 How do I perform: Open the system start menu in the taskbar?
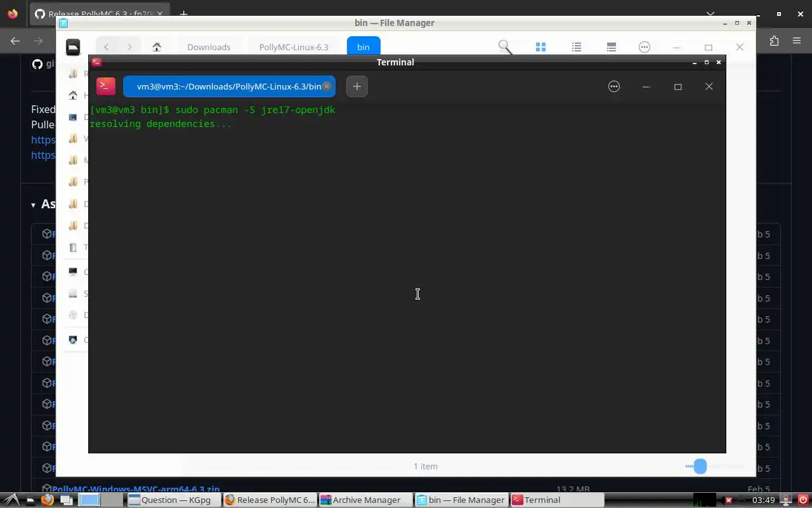pyautogui.click(x=11, y=500)
